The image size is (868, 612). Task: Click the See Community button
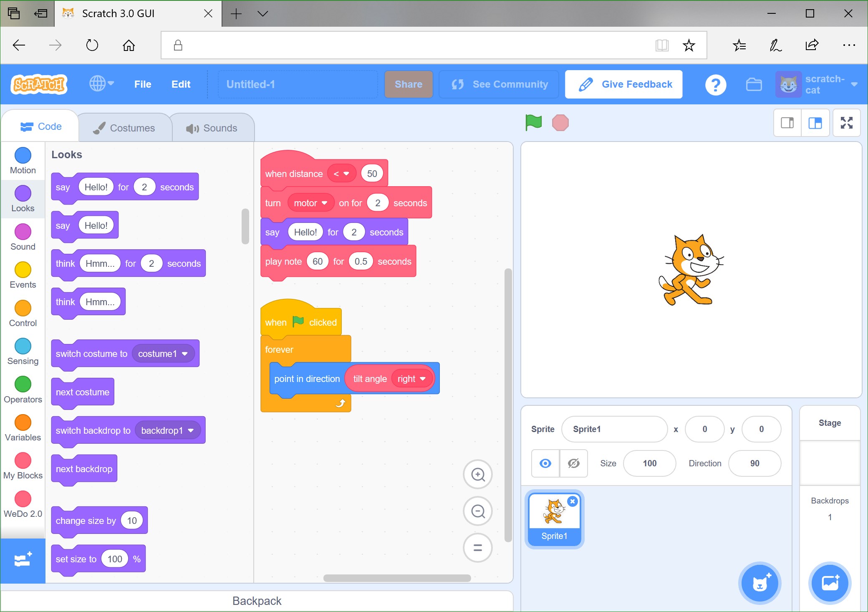coord(499,84)
